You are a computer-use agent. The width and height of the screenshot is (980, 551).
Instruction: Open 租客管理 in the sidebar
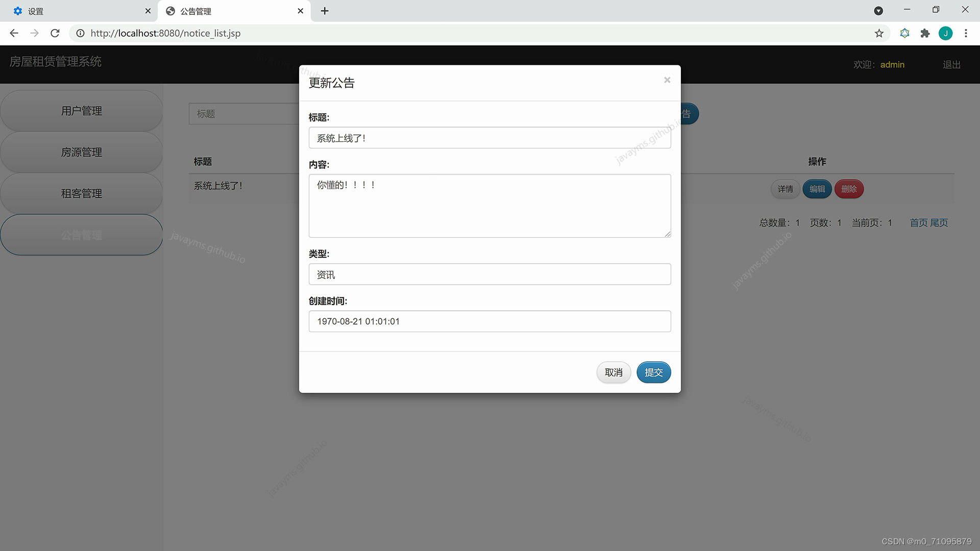click(82, 193)
